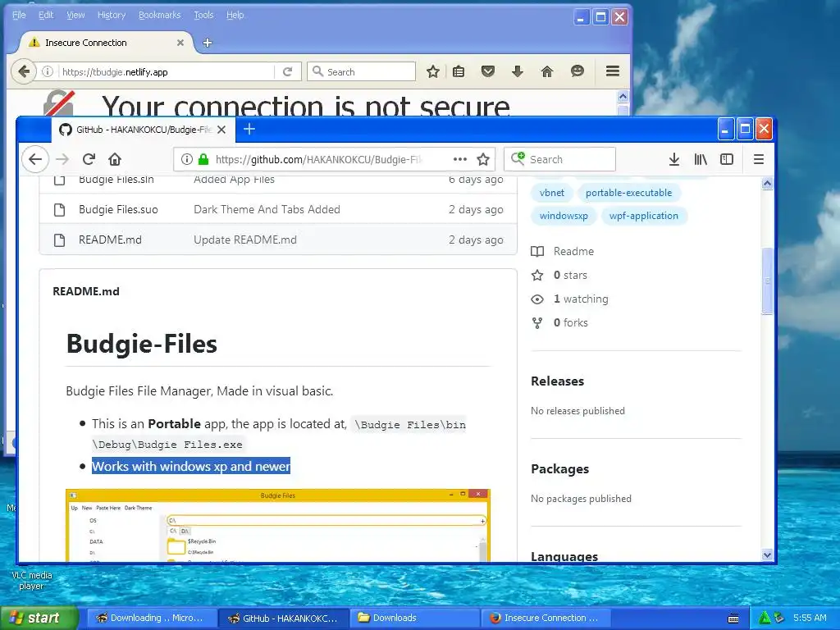Image resolution: width=840 pixels, height=630 pixels.
Task: Reload page in Insecure Connection window
Action: coord(288,72)
